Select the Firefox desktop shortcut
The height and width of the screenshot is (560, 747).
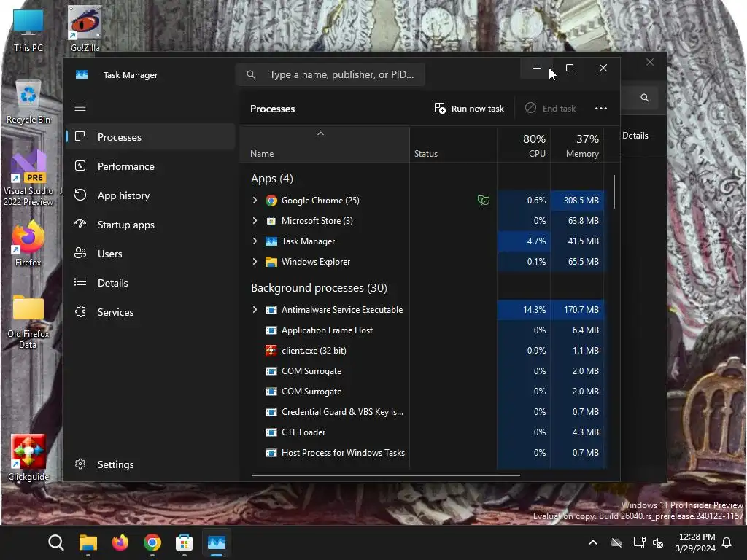pos(28,244)
